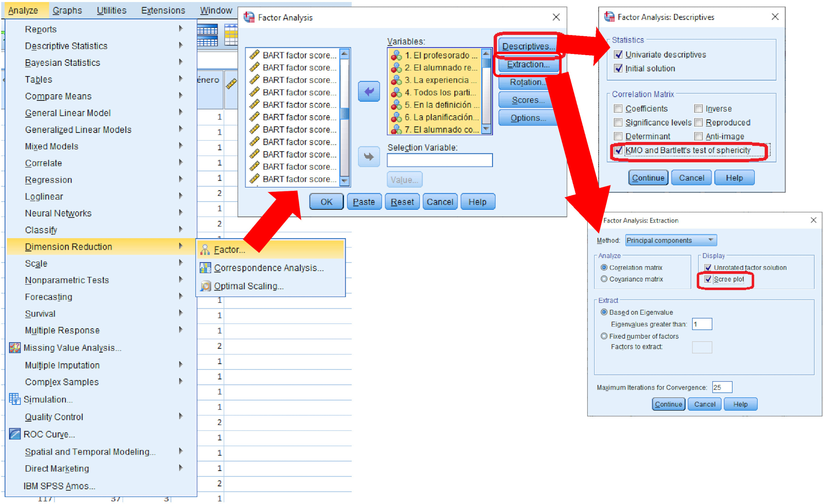This screenshot has width=823, height=504.
Task: Expand the Dimension Reduction submenu
Action: [101, 247]
